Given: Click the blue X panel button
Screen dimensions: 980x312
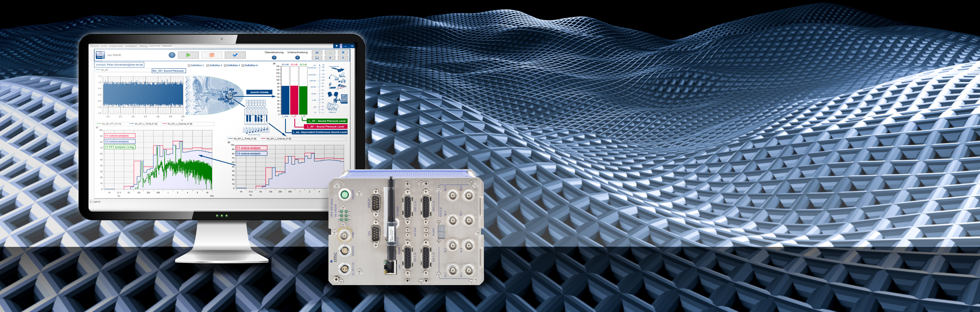Looking at the screenshot, I should 343,53.
